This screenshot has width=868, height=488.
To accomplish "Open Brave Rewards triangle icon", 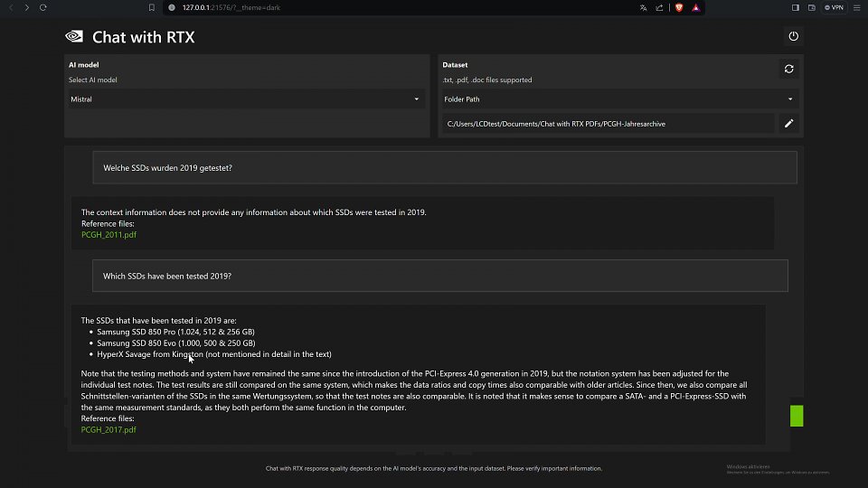I will 696,8.
